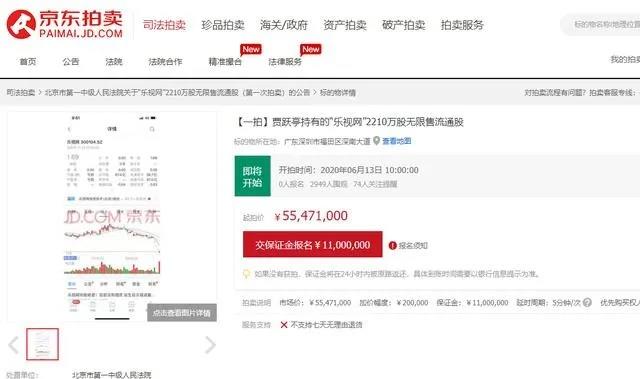
Task: Go to previous image with left arrow
Action: [14, 345]
